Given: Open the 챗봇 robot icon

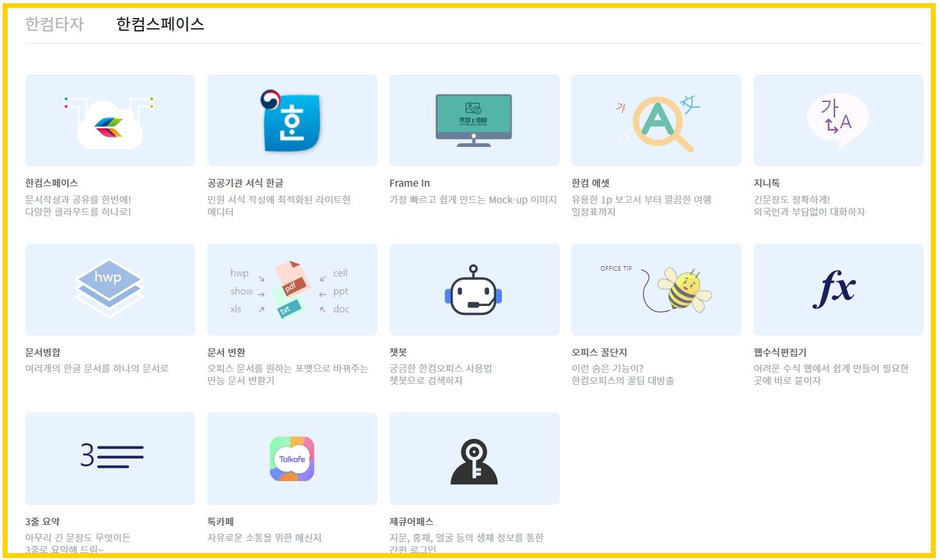Looking at the screenshot, I should [474, 289].
